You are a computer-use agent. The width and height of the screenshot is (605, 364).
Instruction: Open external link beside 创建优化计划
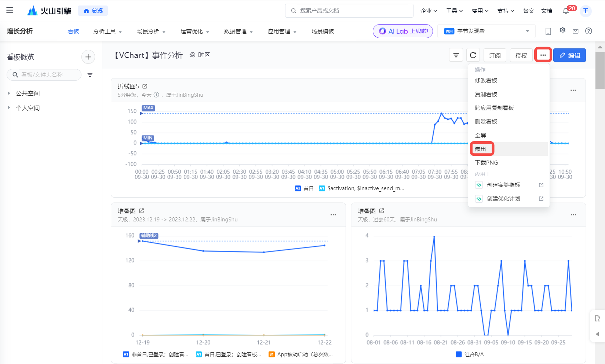pyautogui.click(x=541, y=199)
